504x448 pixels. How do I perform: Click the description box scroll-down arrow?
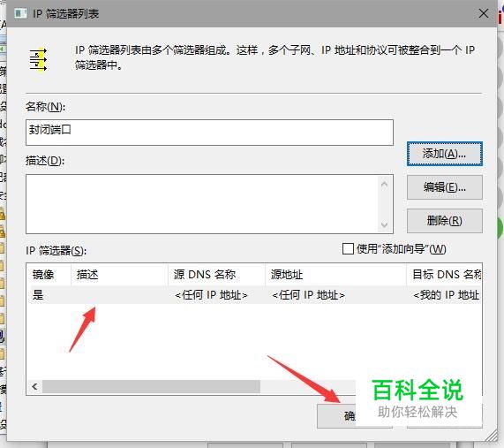click(x=385, y=224)
